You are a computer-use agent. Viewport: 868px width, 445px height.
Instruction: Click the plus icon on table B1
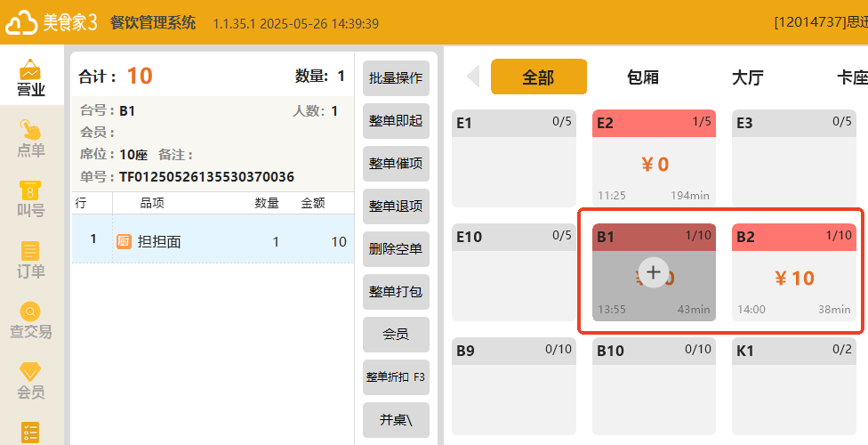(653, 272)
